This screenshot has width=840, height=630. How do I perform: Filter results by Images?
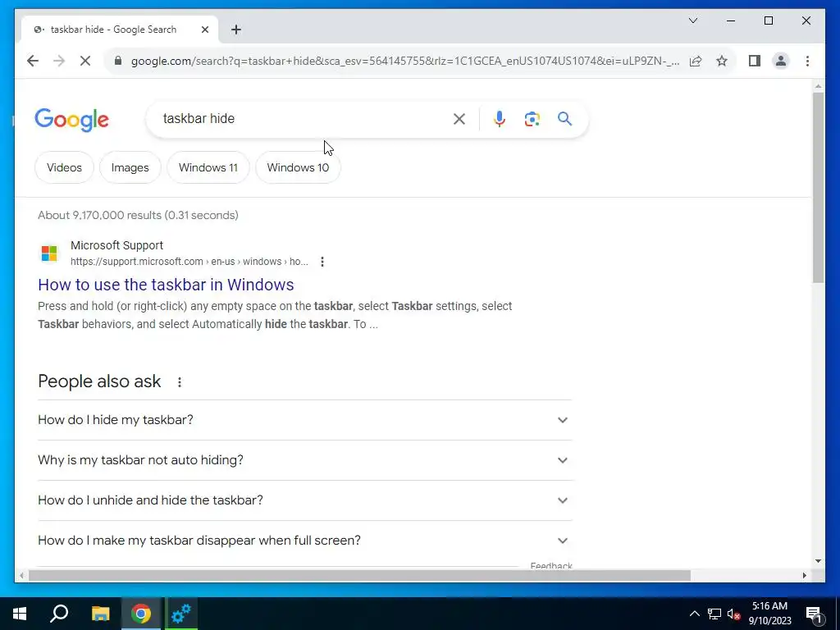coord(130,167)
